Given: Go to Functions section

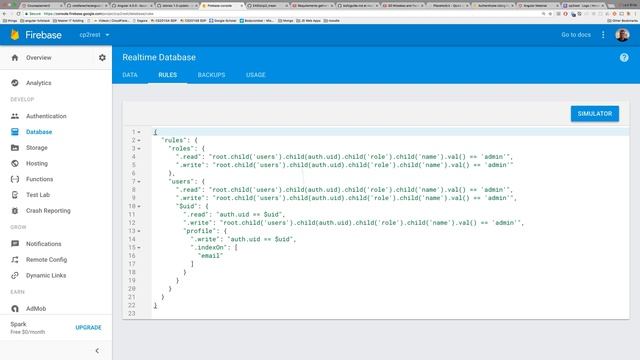Looking at the screenshot, I should [x=40, y=179].
